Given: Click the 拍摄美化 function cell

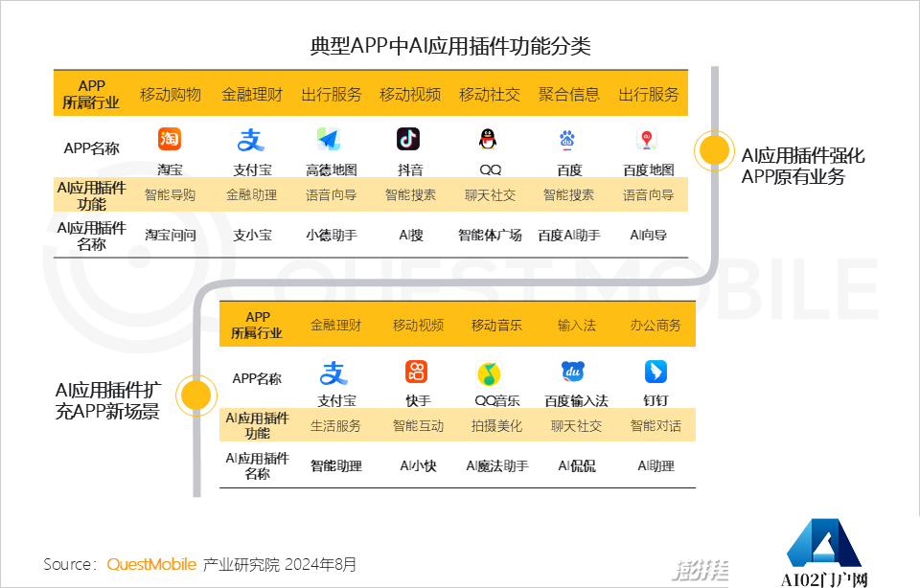Looking at the screenshot, I should tap(496, 426).
